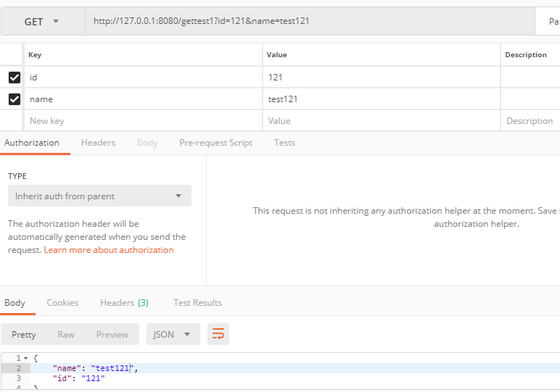Select Pretty view button

(x=23, y=334)
